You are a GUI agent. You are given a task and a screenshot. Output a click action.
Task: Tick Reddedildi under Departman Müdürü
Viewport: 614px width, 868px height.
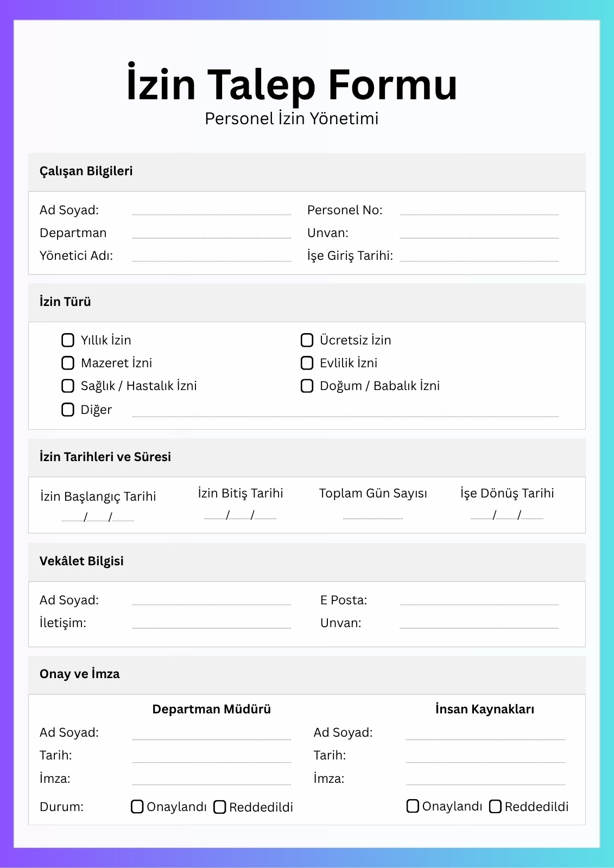[220, 807]
